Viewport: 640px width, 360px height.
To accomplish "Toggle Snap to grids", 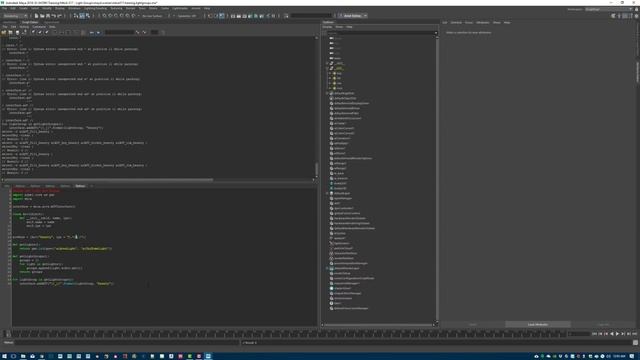I will (104, 16).
